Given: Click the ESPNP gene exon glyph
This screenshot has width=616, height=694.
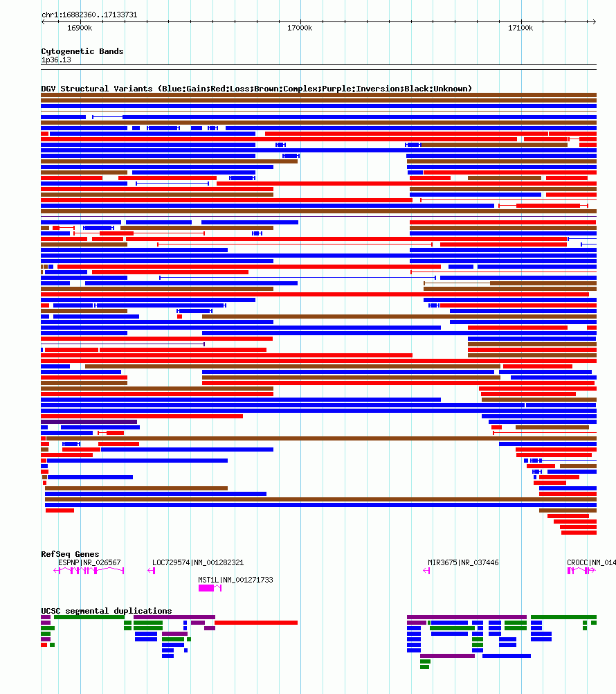Looking at the screenshot, I should pos(89,571).
